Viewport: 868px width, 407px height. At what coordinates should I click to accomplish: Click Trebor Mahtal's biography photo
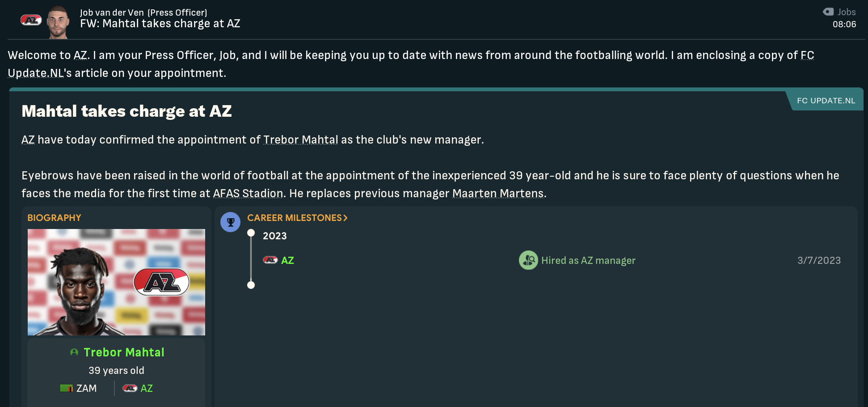[116, 282]
